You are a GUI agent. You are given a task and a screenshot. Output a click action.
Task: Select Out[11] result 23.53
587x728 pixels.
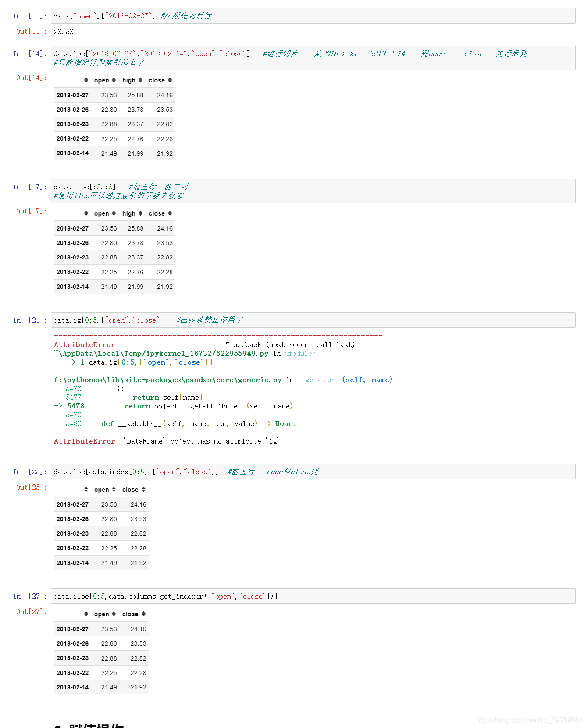click(x=64, y=32)
